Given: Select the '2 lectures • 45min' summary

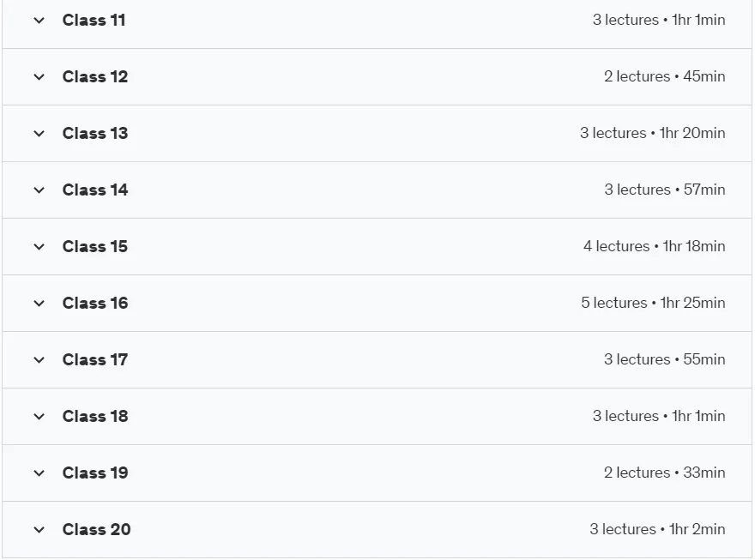Looking at the screenshot, I should point(664,76).
